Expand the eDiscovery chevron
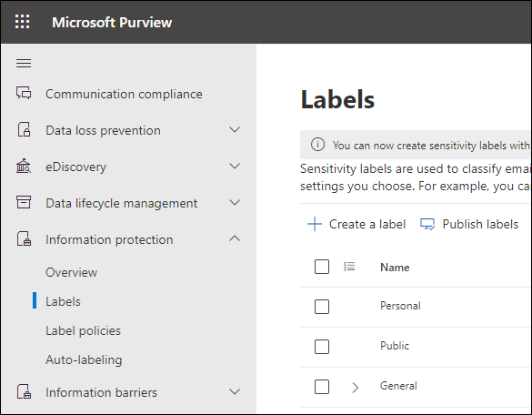Screen dimensions: 532x415 (235, 166)
